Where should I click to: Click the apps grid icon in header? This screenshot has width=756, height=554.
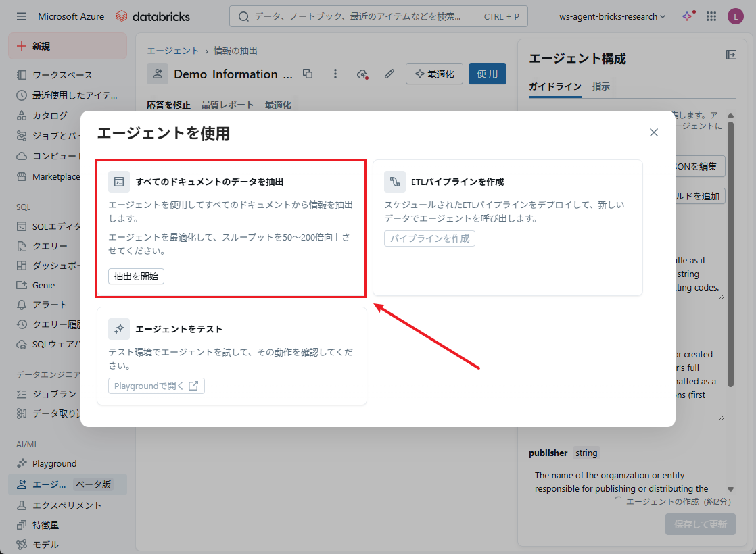[711, 16]
